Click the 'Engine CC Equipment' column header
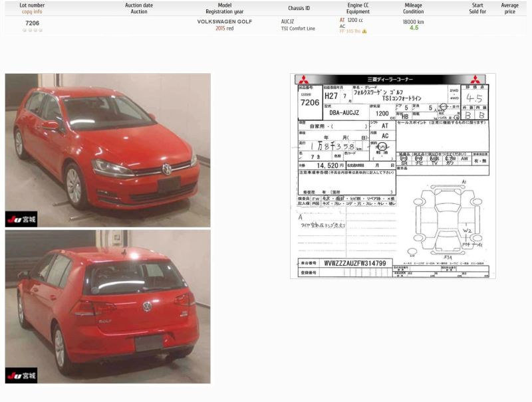Viewport: 532px width, 402px height. coord(358,9)
